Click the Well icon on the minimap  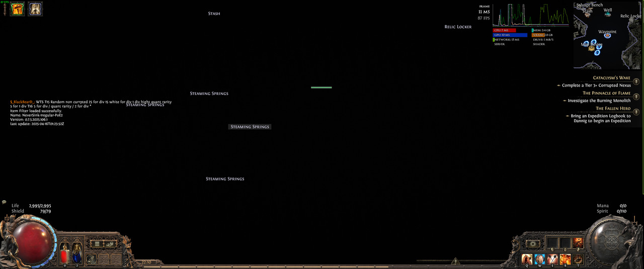[x=607, y=15]
